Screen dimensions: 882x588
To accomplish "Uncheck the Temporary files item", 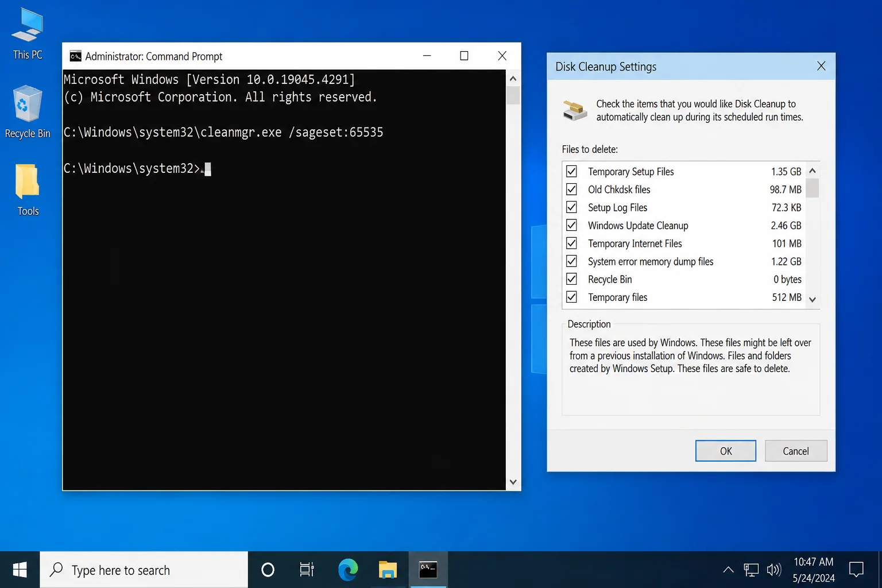I will [x=571, y=297].
